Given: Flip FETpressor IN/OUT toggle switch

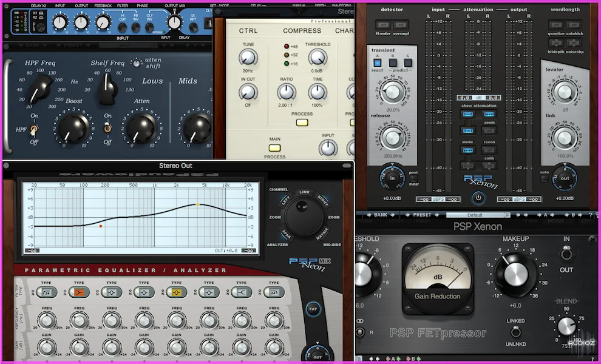Looking at the screenshot, I should (566, 253).
